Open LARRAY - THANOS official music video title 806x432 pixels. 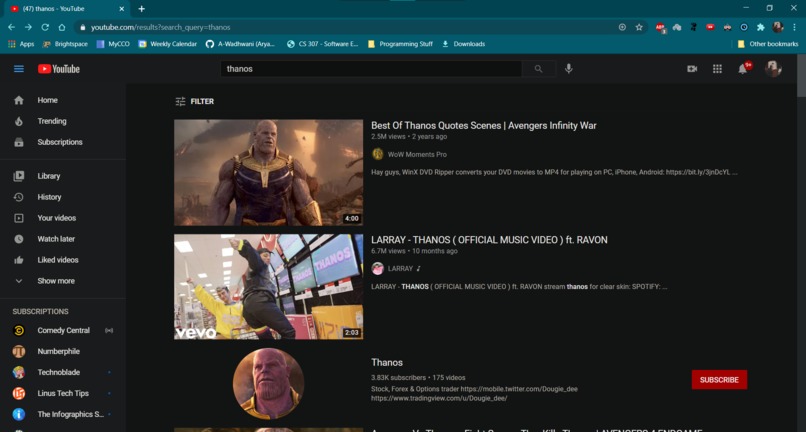(489, 240)
